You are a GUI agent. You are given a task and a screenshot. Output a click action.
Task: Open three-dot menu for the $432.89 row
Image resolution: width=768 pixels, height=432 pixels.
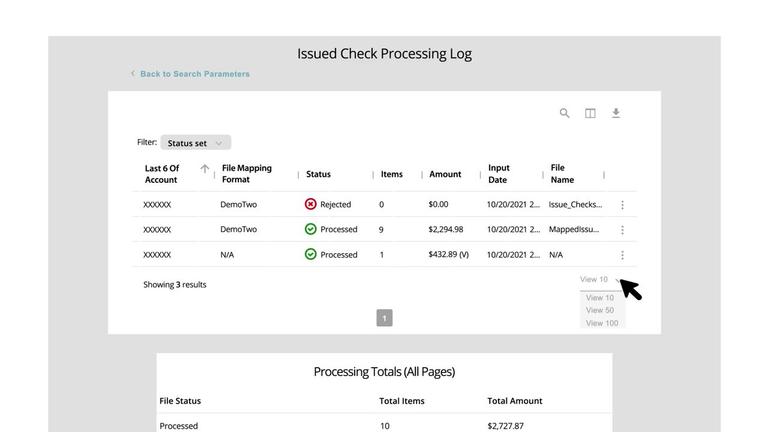click(622, 255)
